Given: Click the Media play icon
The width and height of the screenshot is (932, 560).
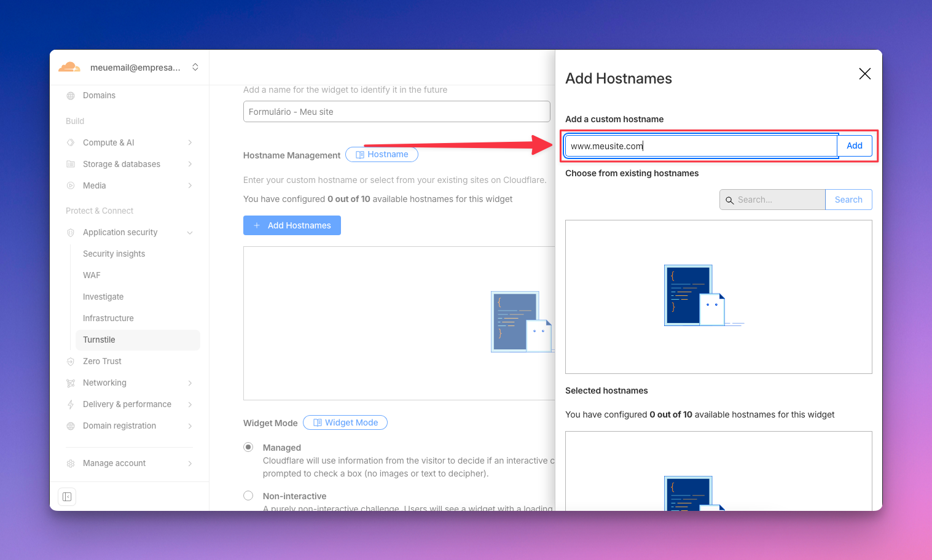Looking at the screenshot, I should tap(71, 185).
